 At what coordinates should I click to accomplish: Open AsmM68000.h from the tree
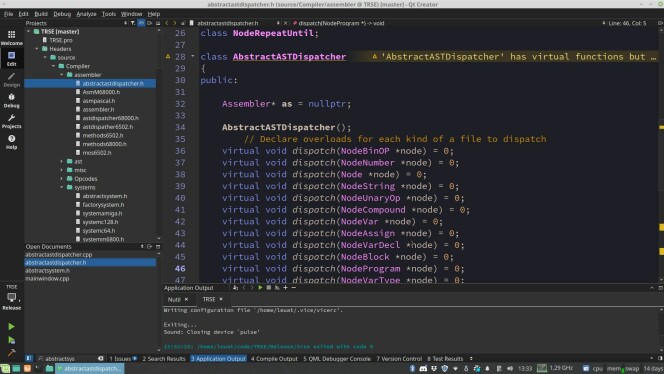click(x=101, y=92)
